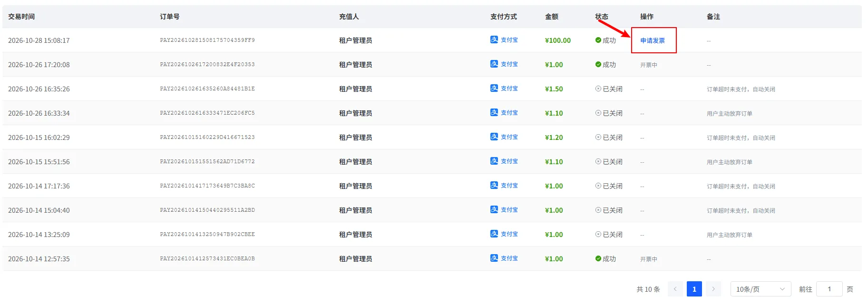Click the 2026-10-28 15:08:17 transaction time
The width and height of the screenshot is (868, 306).
[39, 41]
